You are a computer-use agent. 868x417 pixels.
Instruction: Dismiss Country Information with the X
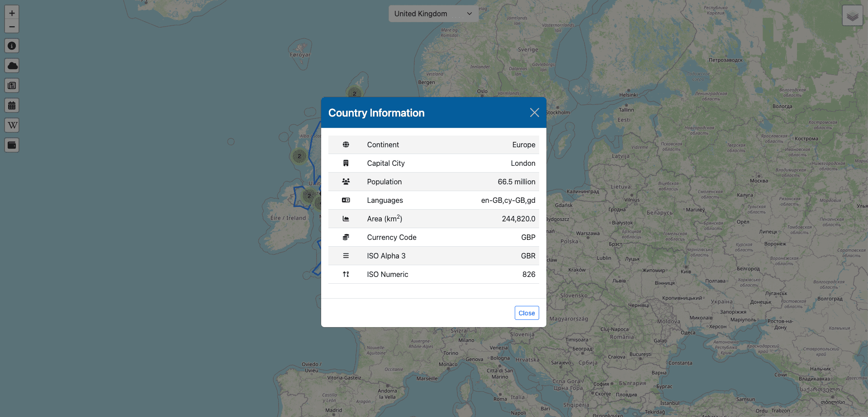[x=534, y=112]
